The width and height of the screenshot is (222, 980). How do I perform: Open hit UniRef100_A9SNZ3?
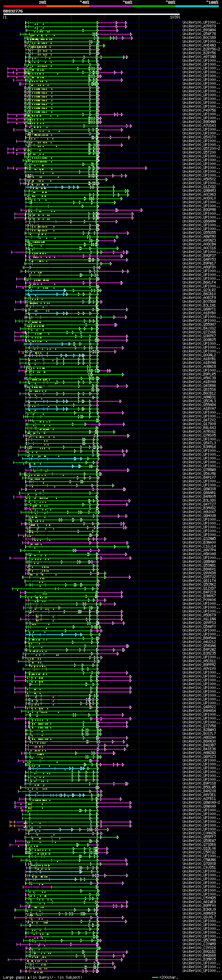(x=199, y=241)
